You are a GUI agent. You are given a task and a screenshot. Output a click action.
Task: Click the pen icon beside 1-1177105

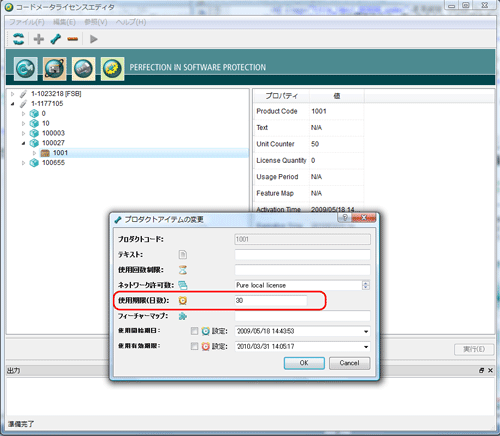(x=23, y=104)
